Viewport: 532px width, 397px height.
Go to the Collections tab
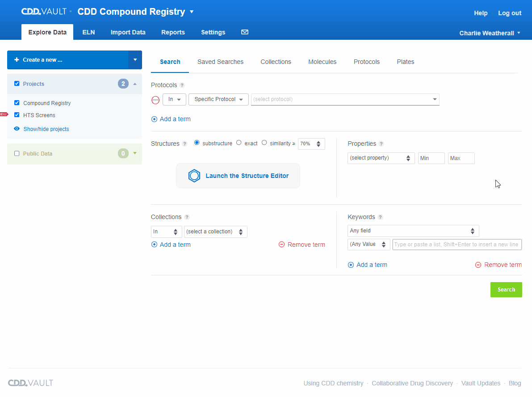276,62
